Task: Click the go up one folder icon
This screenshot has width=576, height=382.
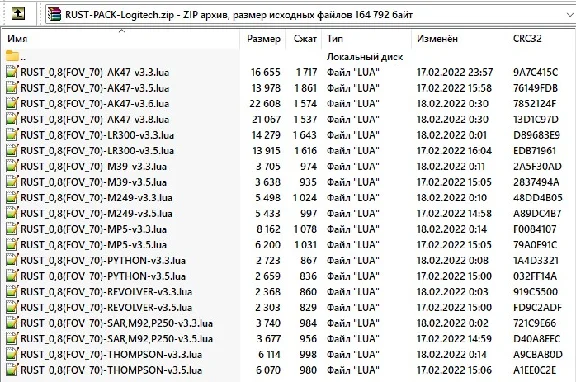Action: 18,14
